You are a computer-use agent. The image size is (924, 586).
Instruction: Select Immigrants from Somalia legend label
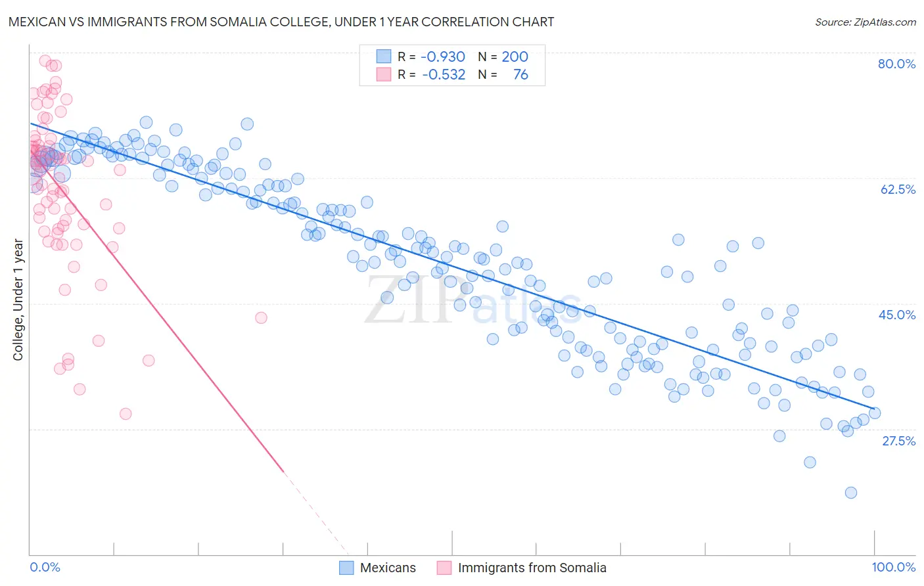coord(532,568)
